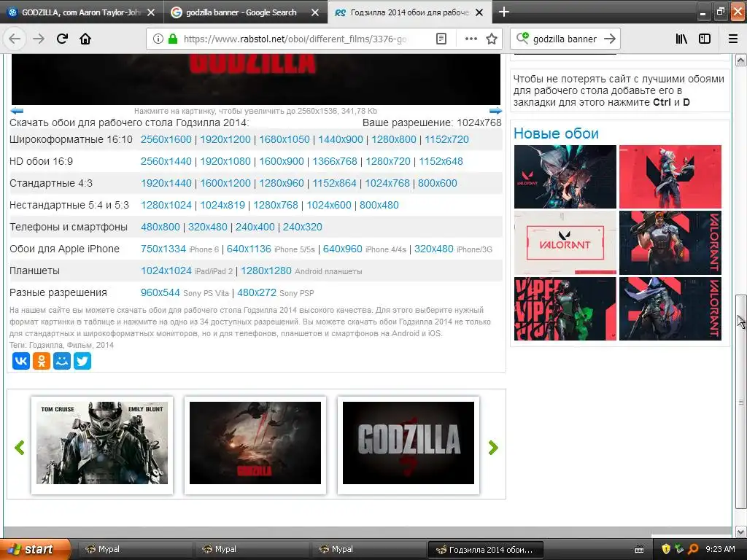Enlarge the main Godzilla wallpaper image
747x560 pixels.
256,79
